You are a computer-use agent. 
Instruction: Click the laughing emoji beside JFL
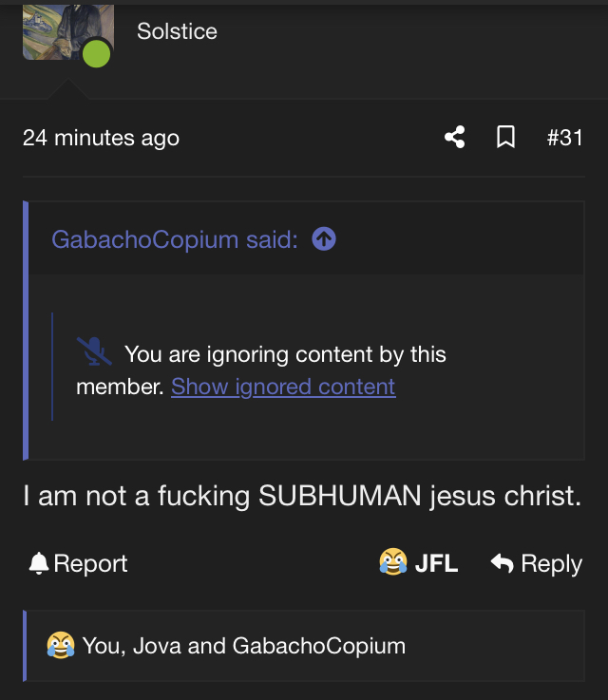pos(392,563)
